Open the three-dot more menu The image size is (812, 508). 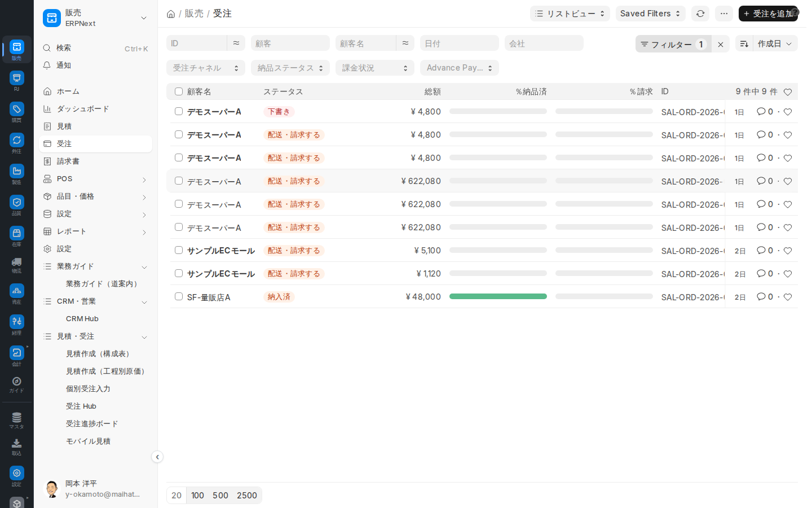(724, 14)
